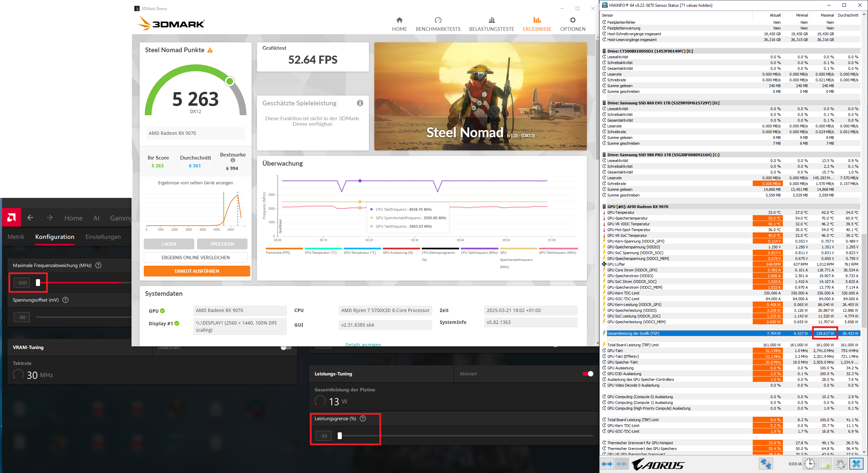Click the Steel Nomad warning triangle icon

pos(210,50)
